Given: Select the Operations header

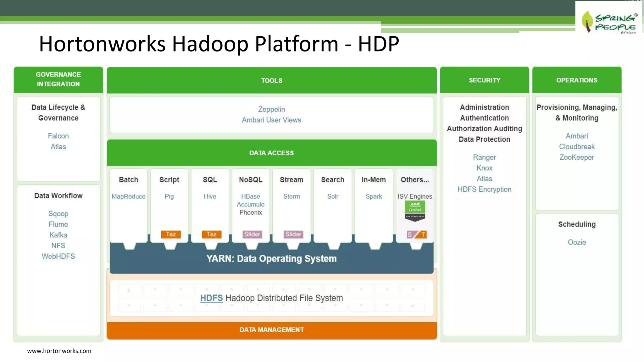Looking at the screenshot, I should pos(577,80).
